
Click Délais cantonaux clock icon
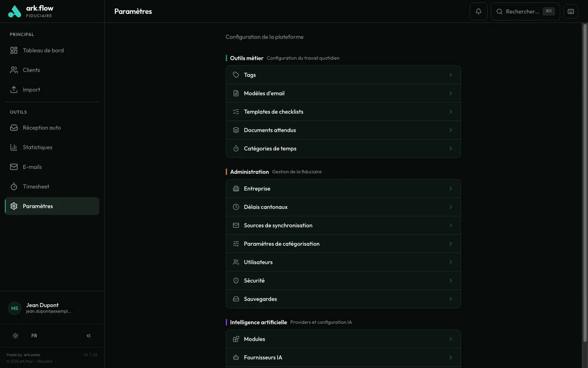(x=236, y=207)
